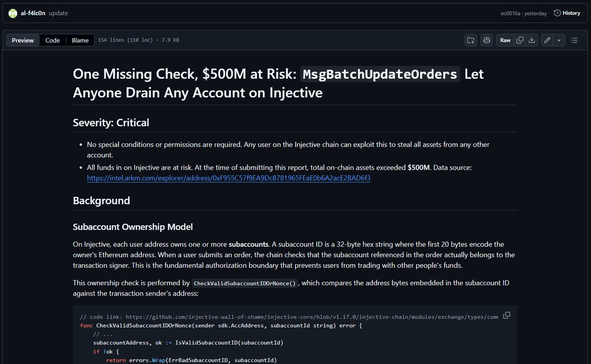Copy raw file contents icon
The width and height of the screenshot is (591, 364).
520,40
